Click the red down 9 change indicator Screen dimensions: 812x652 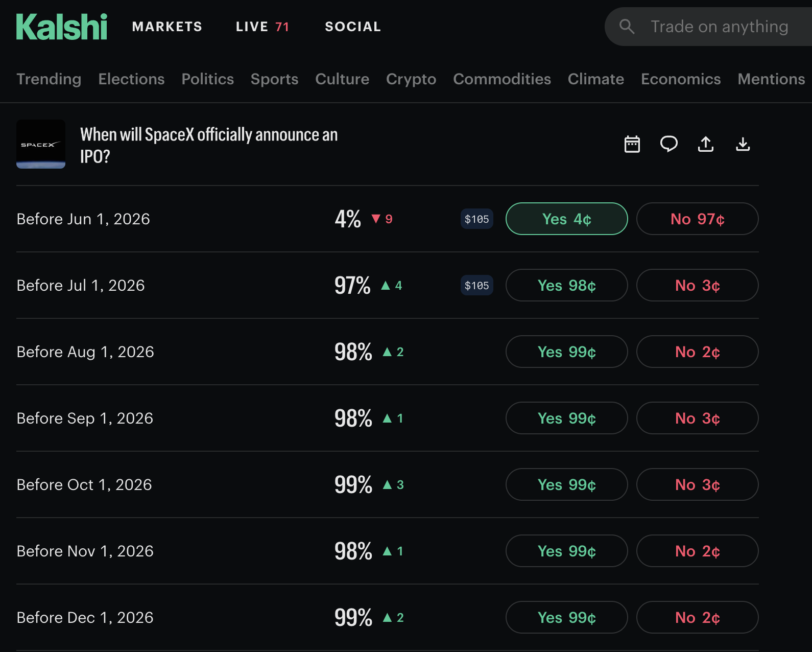pos(382,219)
